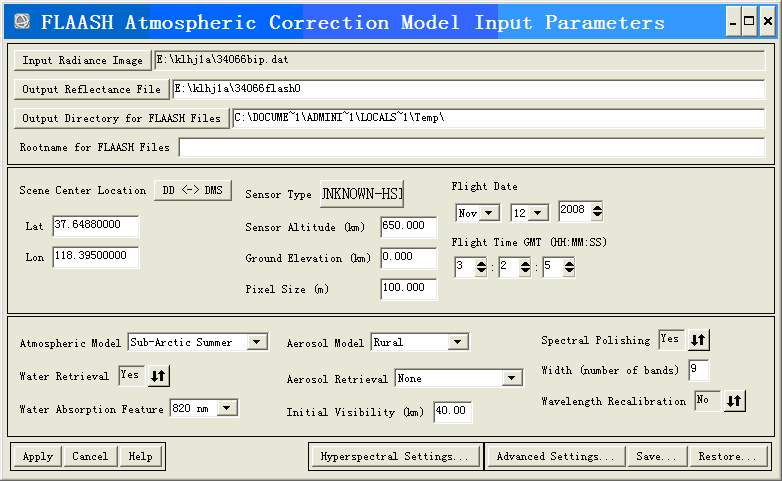Open Help for FLAASH
This screenshot has height=481, width=782.
141,456
